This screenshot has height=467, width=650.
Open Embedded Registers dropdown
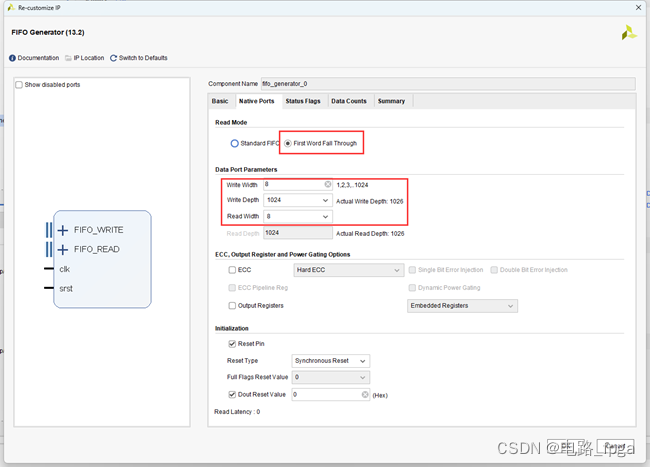[x=462, y=306]
